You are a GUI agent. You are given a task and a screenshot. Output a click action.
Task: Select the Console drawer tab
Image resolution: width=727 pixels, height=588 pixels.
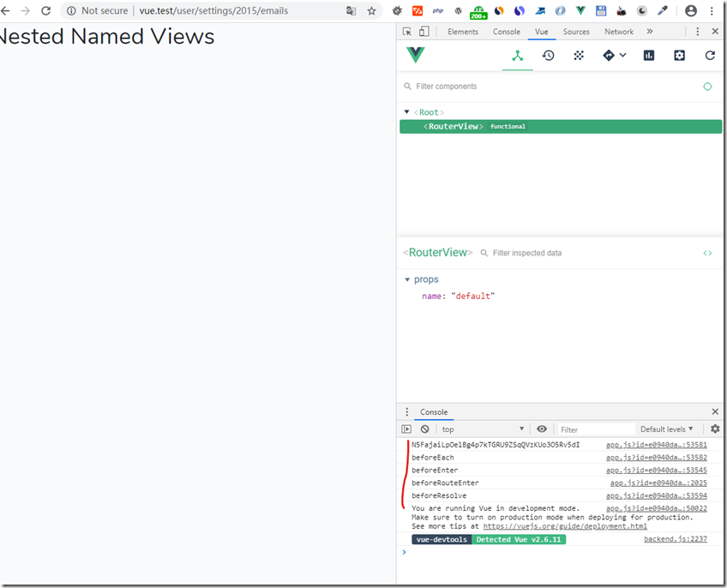click(x=434, y=411)
